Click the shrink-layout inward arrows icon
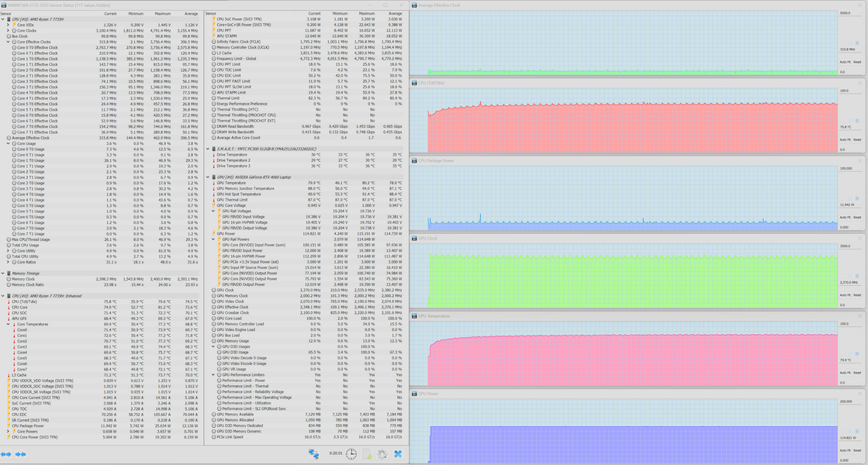Image resolution: width=868 pixels, height=465 pixels. click(20, 454)
